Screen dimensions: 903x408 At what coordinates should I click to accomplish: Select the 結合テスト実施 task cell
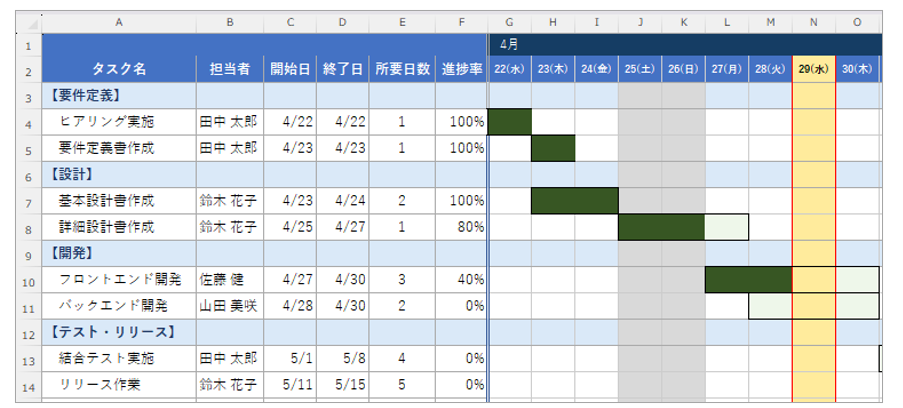119,359
